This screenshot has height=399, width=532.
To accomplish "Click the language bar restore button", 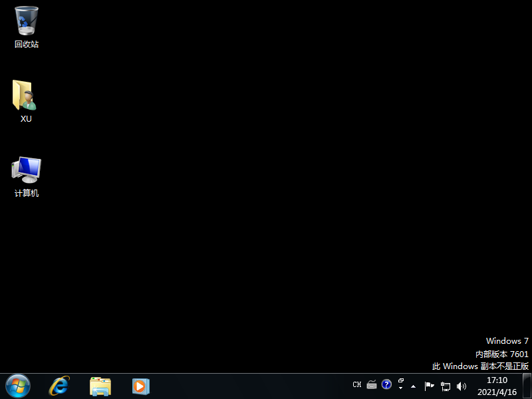I will click(401, 381).
